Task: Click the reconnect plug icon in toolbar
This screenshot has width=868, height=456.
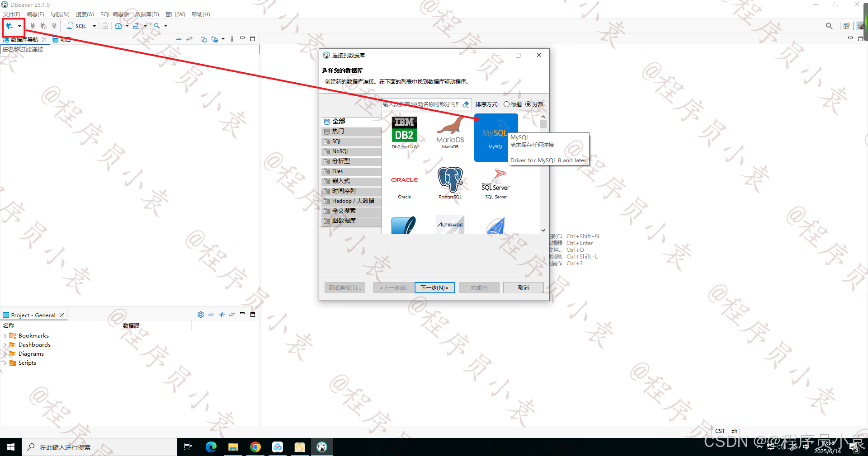Action: coord(43,26)
